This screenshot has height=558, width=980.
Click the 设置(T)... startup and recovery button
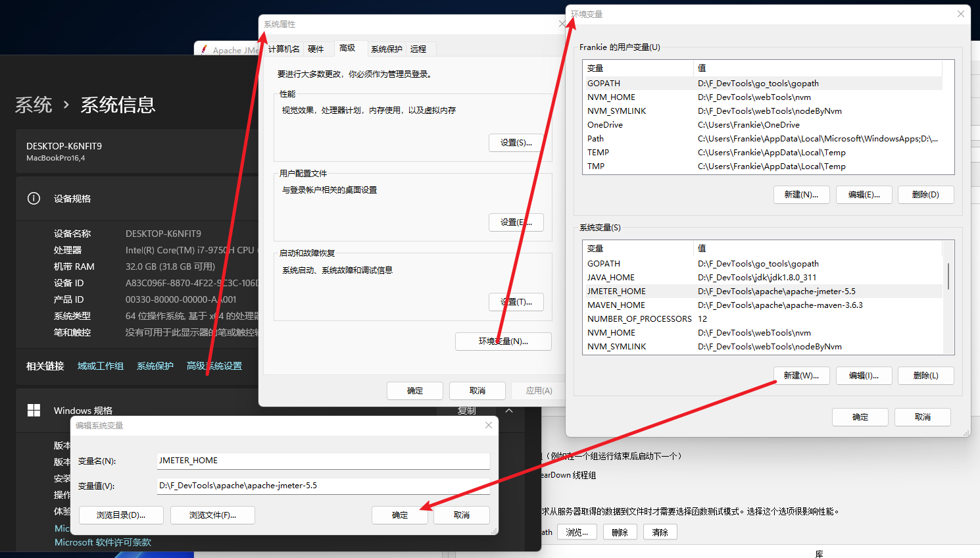tap(516, 302)
